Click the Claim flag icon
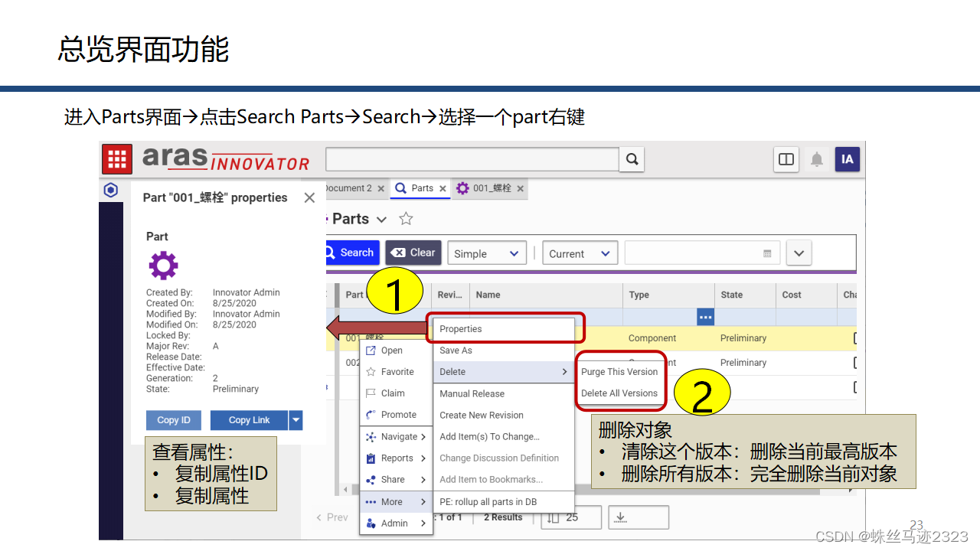980x551 pixels. (x=371, y=393)
